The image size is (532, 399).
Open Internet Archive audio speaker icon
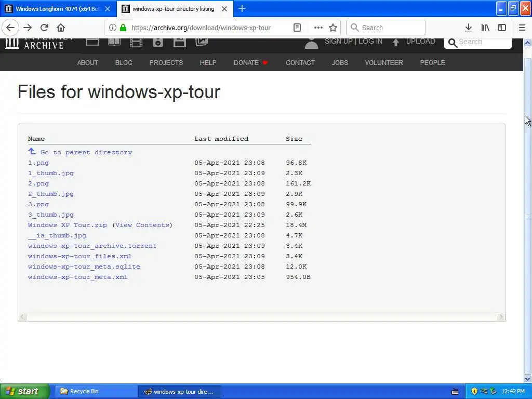click(158, 43)
